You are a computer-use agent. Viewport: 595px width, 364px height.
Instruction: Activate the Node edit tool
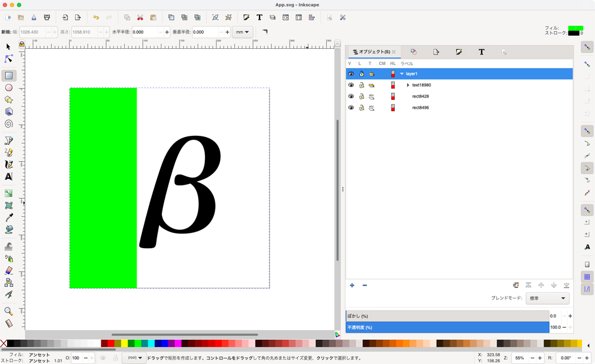click(9, 59)
